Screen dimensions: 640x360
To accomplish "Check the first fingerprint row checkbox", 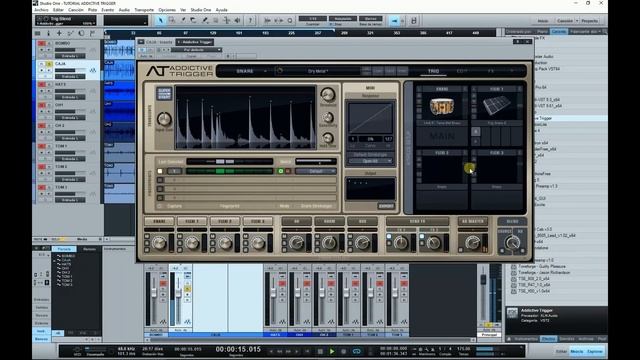I will point(160,171).
